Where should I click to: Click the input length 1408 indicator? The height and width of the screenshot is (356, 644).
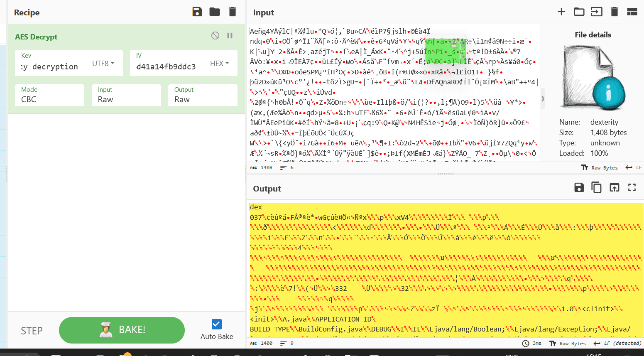point(262,167)
